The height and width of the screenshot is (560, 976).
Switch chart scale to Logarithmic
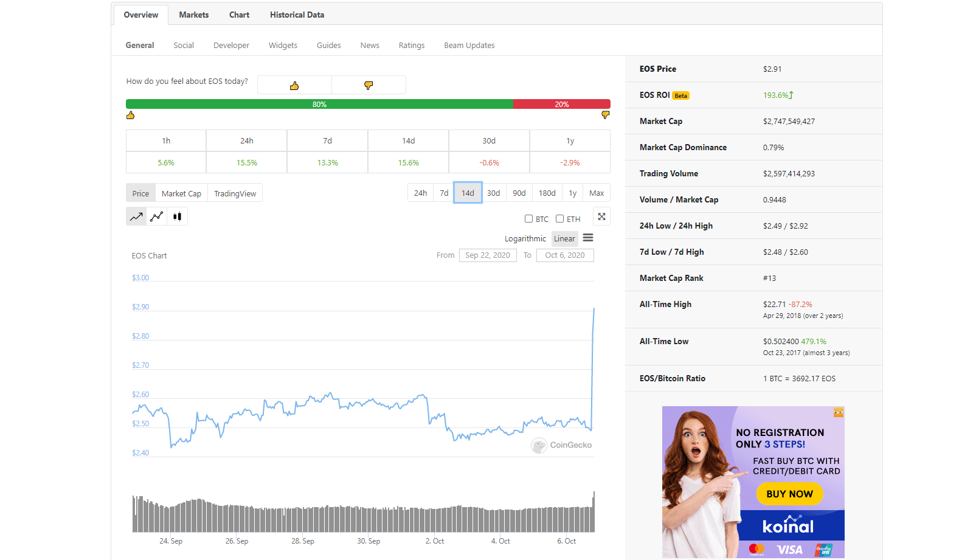[525, 238]
